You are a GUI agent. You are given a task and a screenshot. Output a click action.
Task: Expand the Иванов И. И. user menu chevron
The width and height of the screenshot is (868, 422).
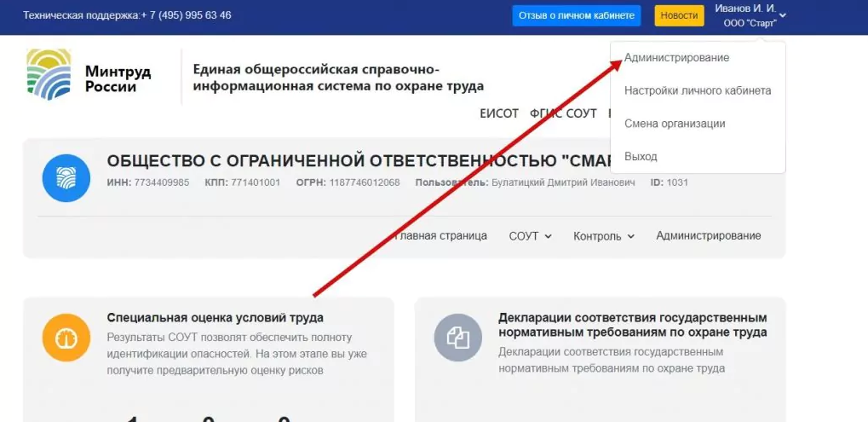click(x=782, y=15)
